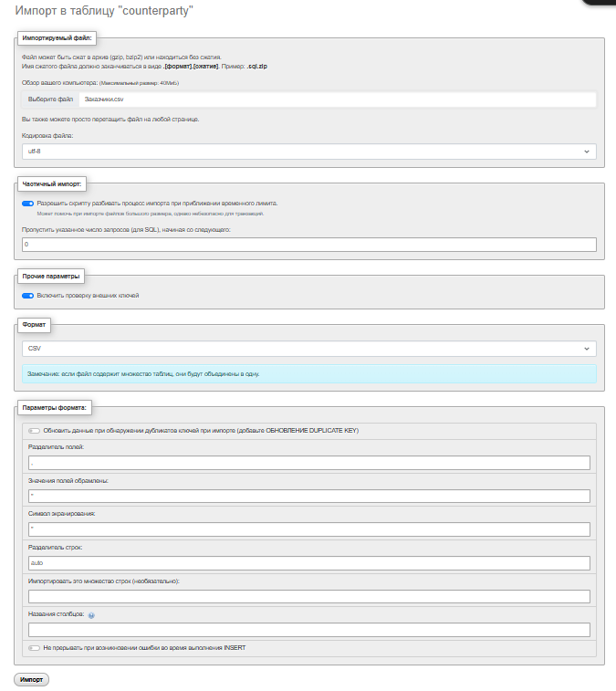Image resolution: width=616 pixels, height=691 pixels.
Task: Click the 'Разделитель строк' field containing auto
Action: (308, 562)
